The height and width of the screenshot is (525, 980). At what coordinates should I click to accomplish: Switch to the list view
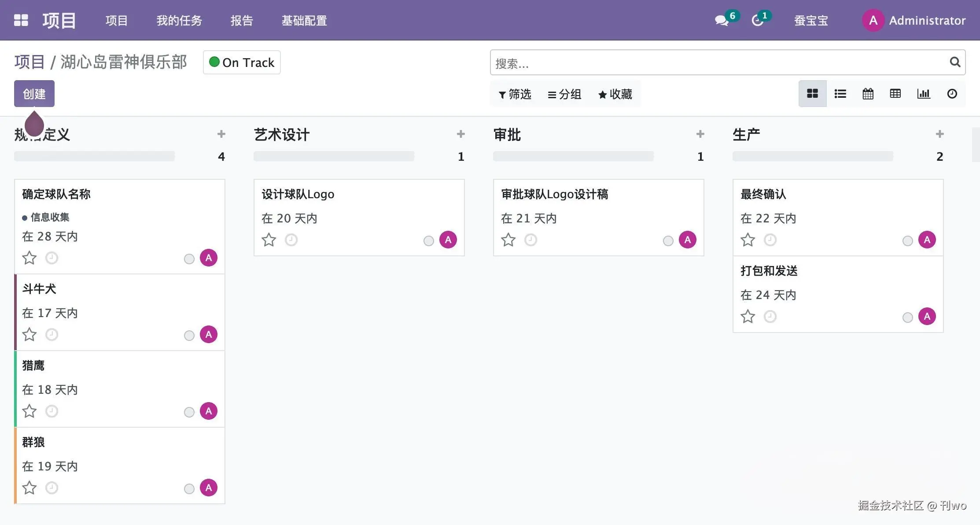(x=840, y=93)
